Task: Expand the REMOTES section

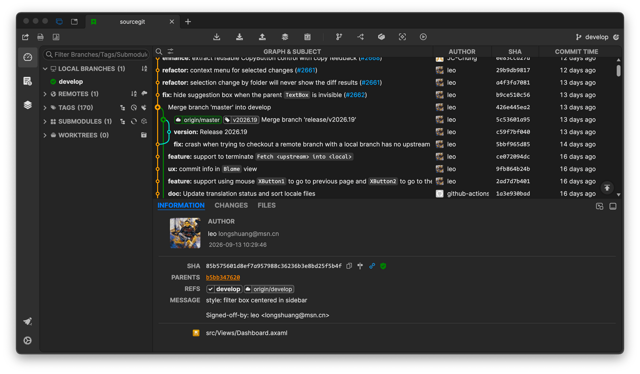Action: click(45, 94)
